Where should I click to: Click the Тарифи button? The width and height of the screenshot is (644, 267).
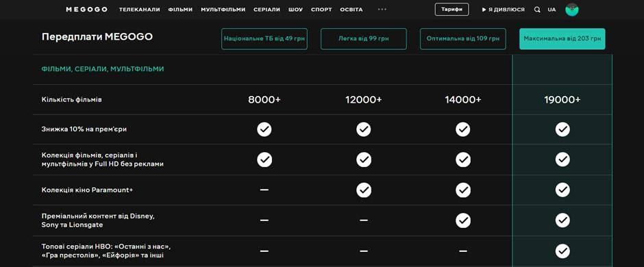click(451, 10)
